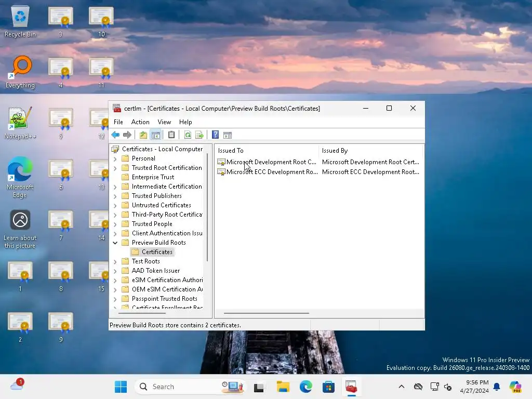Image resolution: width=532 pixels, height=399 pixels.
Task: Expand the Test Roots node
Action: [x=115, y=262]
